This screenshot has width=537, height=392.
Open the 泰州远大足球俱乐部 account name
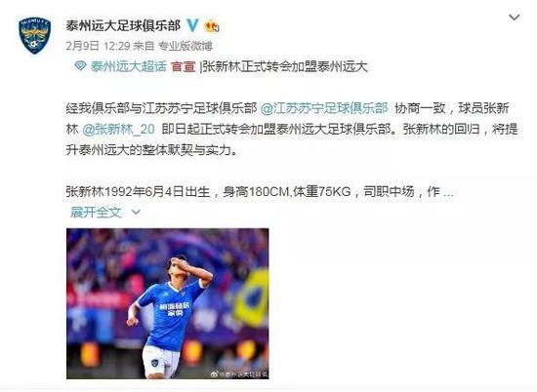123,25
